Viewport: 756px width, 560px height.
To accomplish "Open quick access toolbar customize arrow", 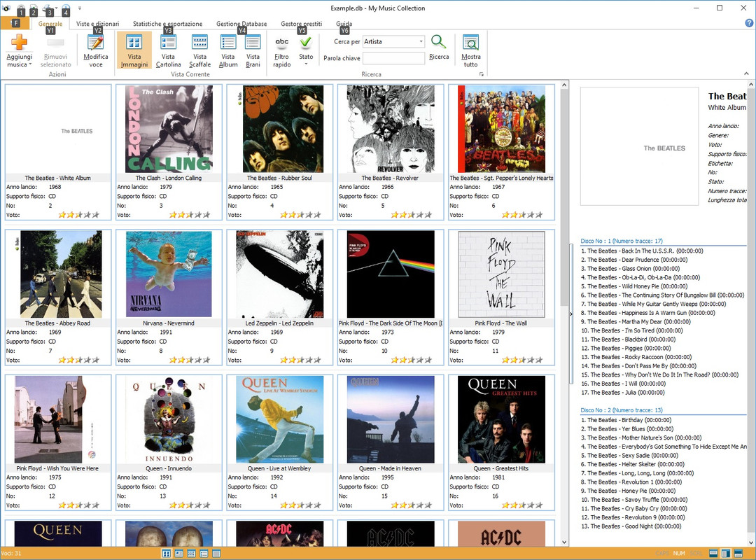I will [80, 8].
